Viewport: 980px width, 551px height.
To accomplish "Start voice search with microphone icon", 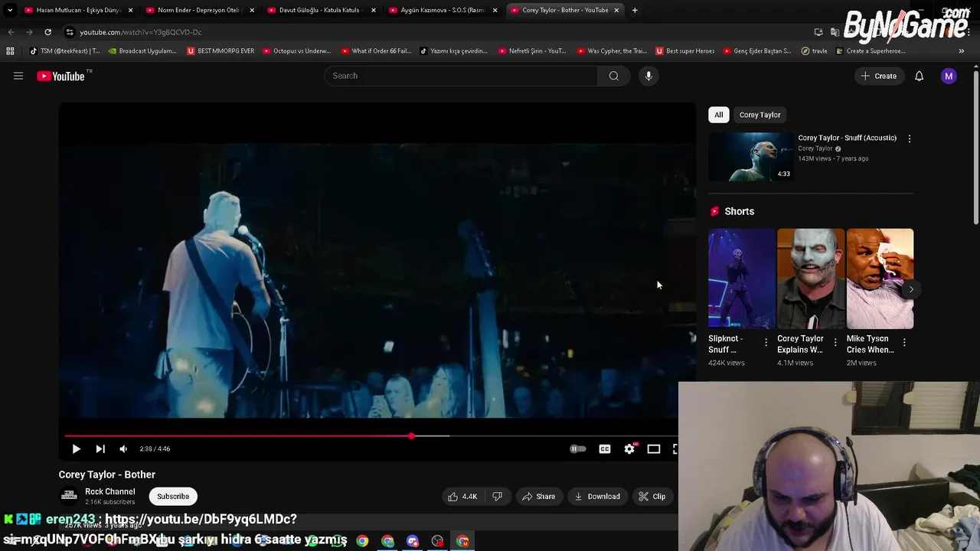I will (648, 76).
